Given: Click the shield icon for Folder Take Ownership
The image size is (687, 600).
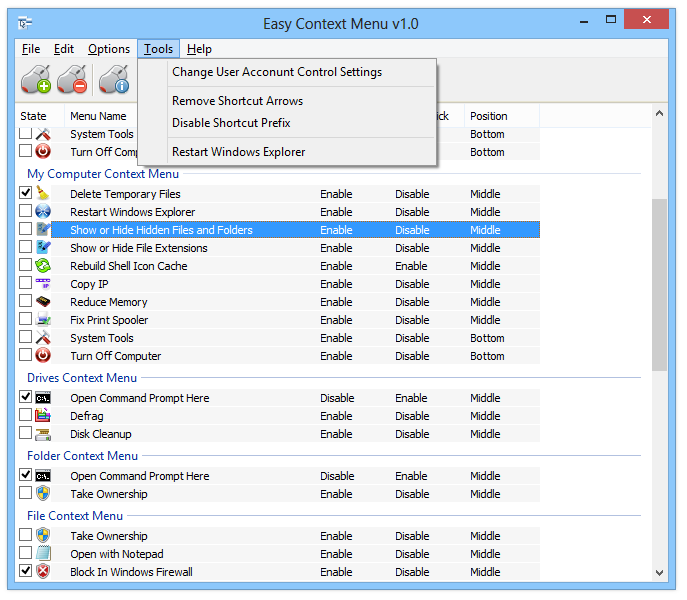Looking at the screenshot, I should (43, 493).
